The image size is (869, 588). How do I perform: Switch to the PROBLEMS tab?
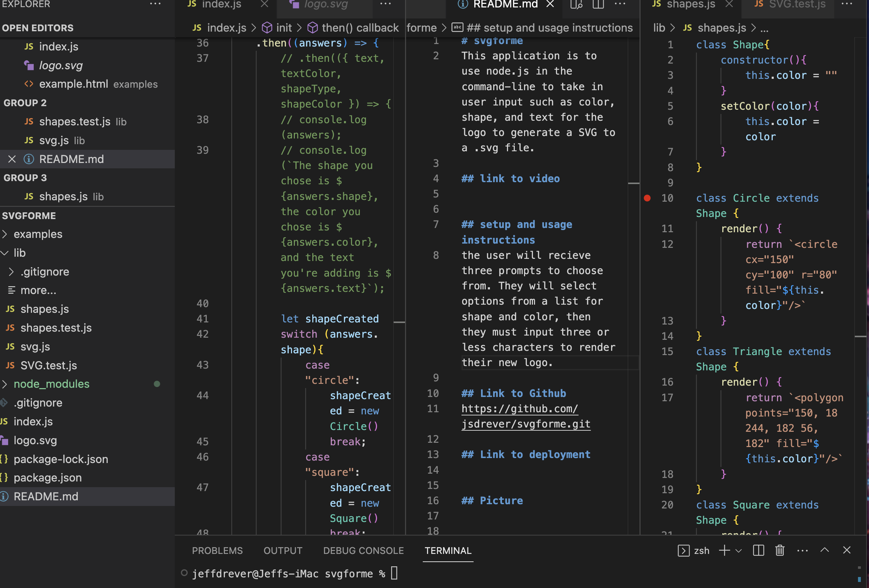point(217,550)
